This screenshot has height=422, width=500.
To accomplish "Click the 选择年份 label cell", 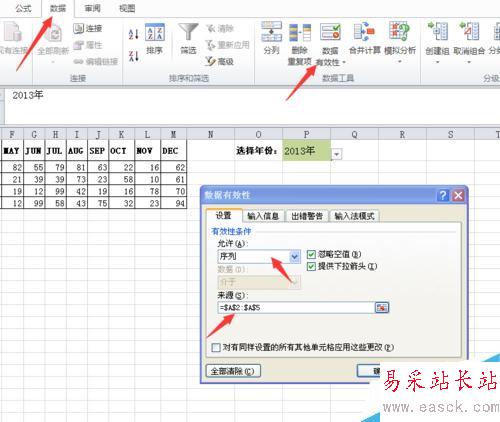I will 257,151.
